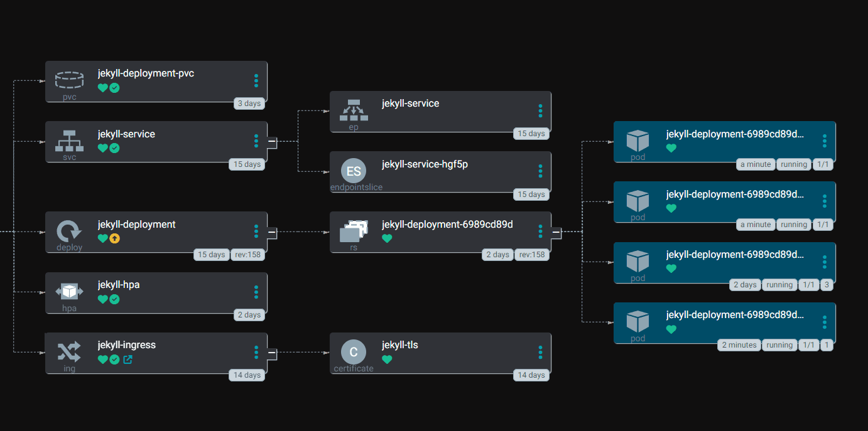Screen dimensions: 868x431
Task: Click the replicaset rs stacked-folders icon
Action: pyautogui.click(x=353, y=231)
